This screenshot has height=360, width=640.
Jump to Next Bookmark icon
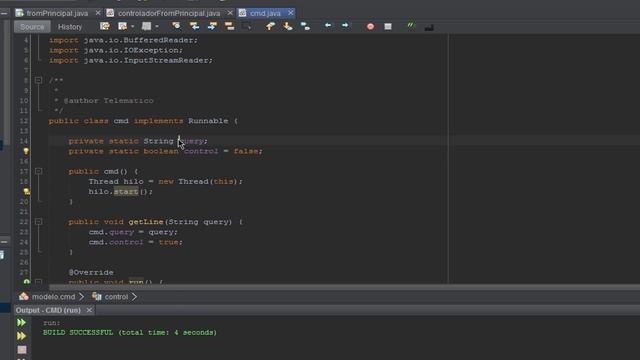coord(288,27)
